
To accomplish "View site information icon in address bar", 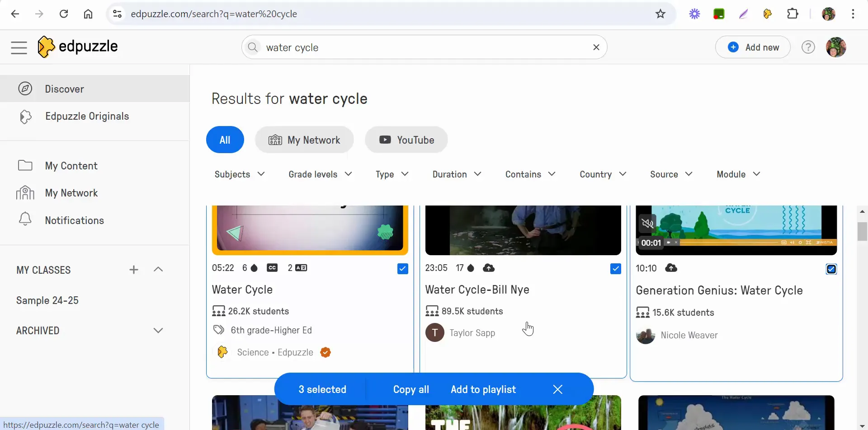I will [118, 14].
